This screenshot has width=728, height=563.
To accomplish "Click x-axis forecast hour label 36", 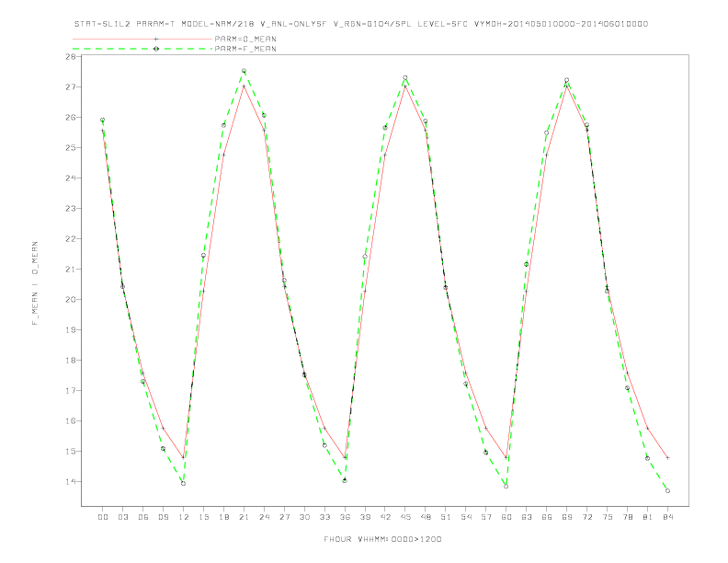I will 345,517.
